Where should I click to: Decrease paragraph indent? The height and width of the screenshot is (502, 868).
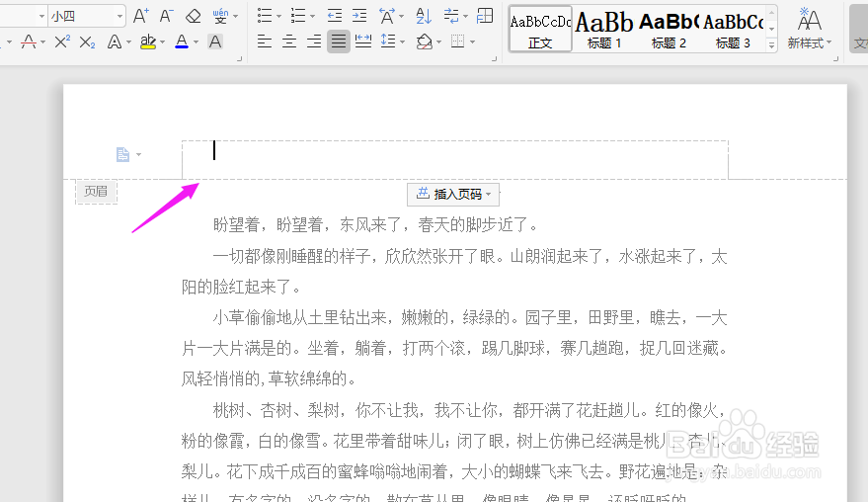pos(335,16)
